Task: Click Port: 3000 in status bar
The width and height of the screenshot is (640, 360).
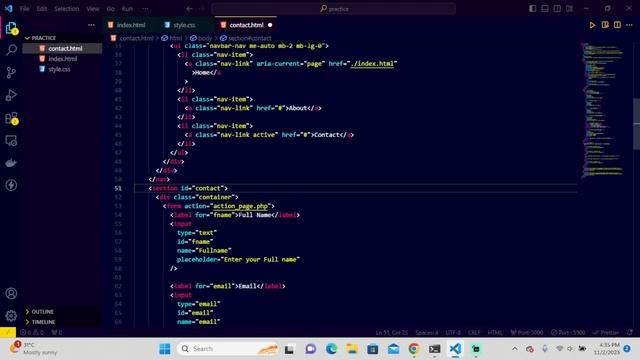Action: 527,332
